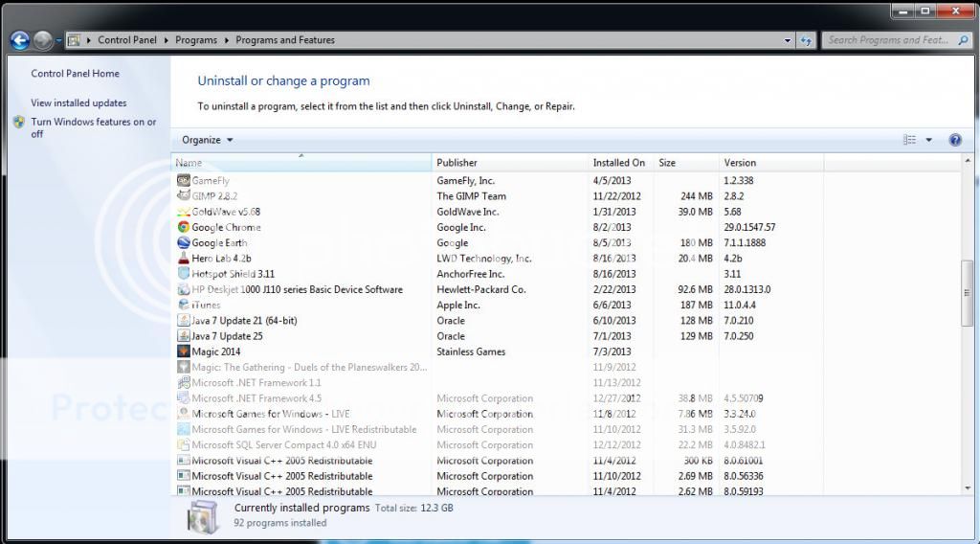Click AnchorFree Inc. publisher cell
The height and width of the screenshot is (544, 980).
click(471, 274)
